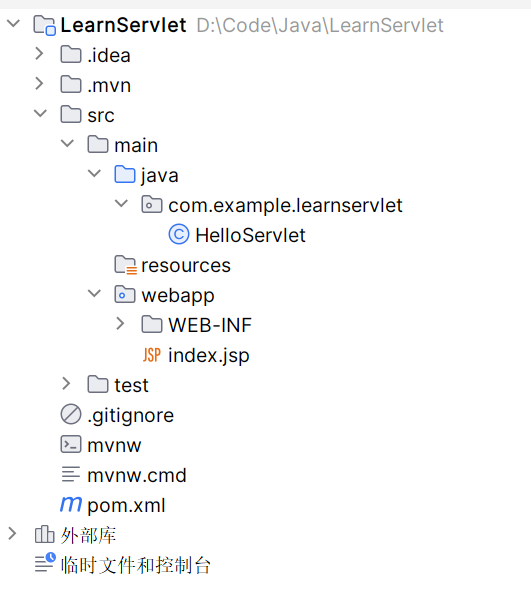Click the JSP icon beside index.jsp

[152, 355]
